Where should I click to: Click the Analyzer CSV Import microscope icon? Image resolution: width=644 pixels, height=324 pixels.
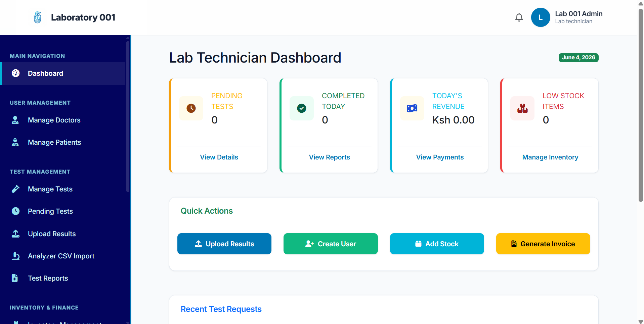[x=16, y=256]
